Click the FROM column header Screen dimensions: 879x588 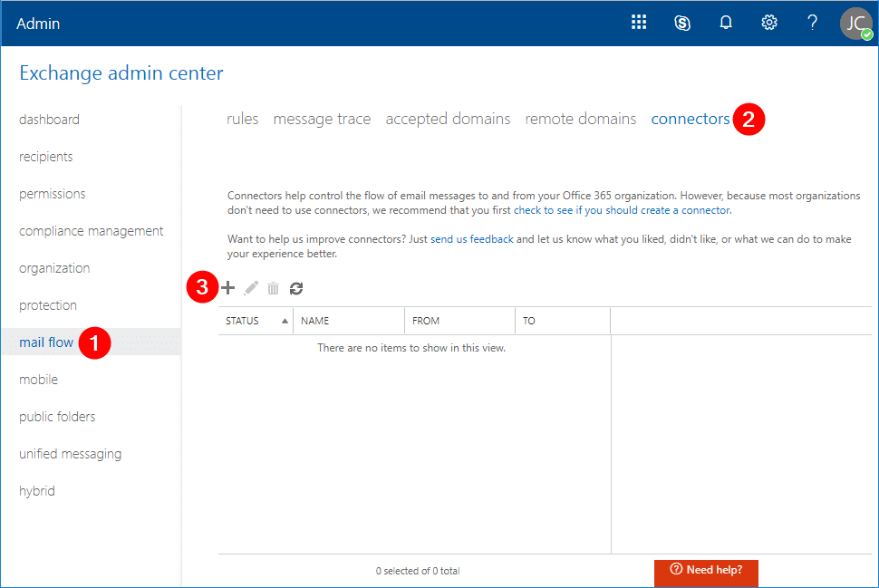click(426, 322)
